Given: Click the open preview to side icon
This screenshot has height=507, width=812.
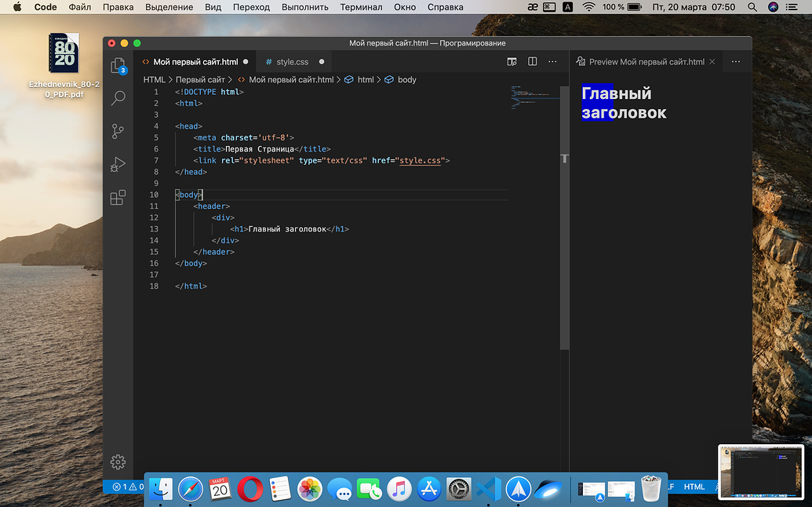Looking at the screenshot, I should pyautogui.click(x=512, y=62).
